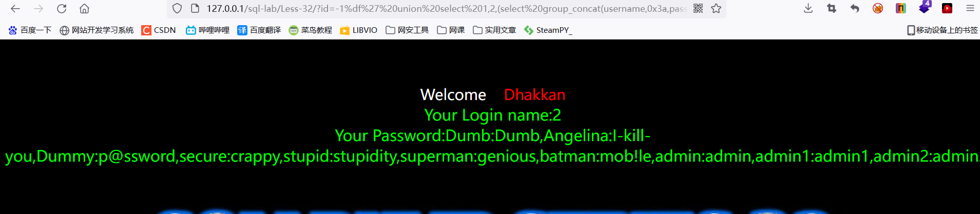Go back to the previous page

tap(15, 9)
